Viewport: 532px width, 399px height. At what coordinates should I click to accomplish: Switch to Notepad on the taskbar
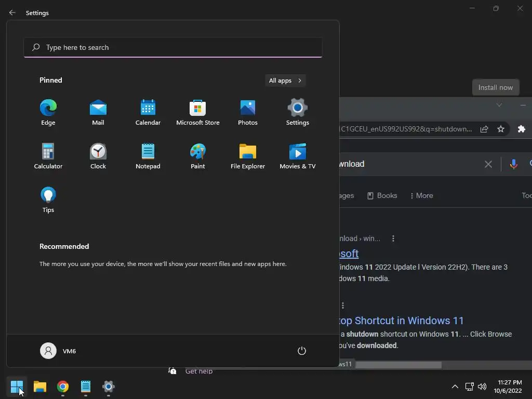click(x=86, y=387)
